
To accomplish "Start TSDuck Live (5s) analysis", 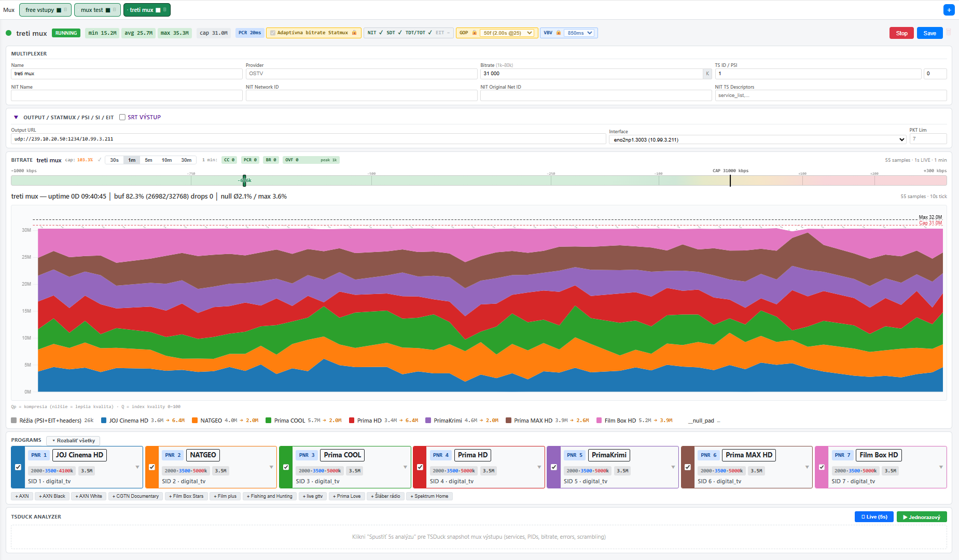I will (874, 517).
